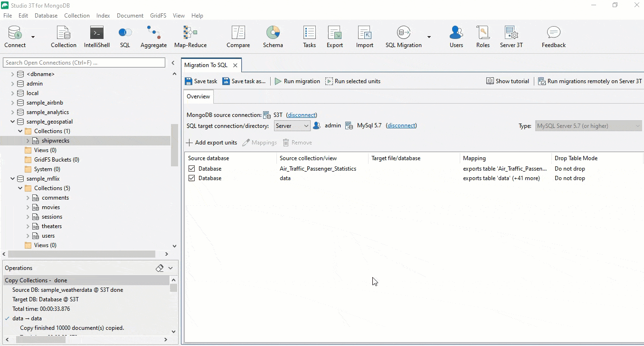The width and height of the screenshot is (644, 346).
Task: Click Save task button
Action: tap(201, 81)
